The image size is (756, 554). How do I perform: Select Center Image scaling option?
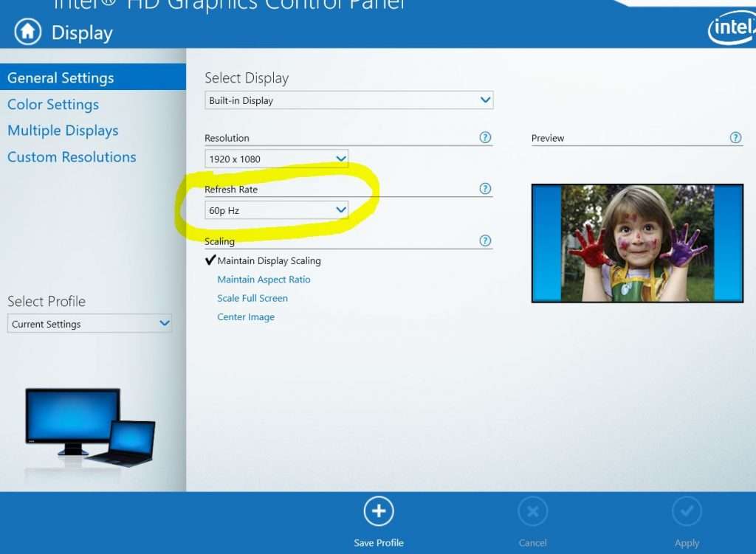[x=246, y=317]
